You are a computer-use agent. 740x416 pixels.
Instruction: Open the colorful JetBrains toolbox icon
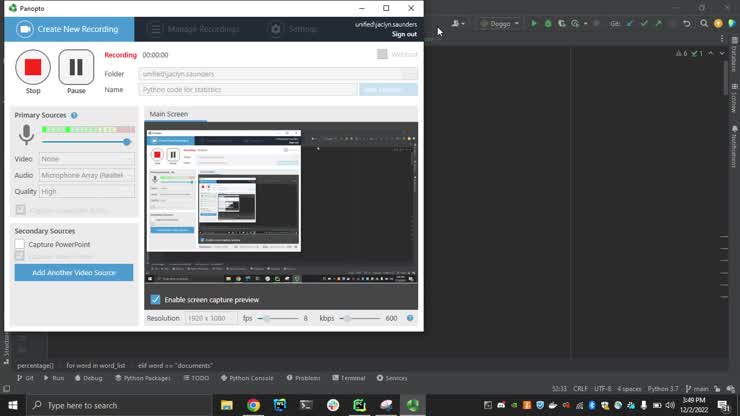[732, 23]
